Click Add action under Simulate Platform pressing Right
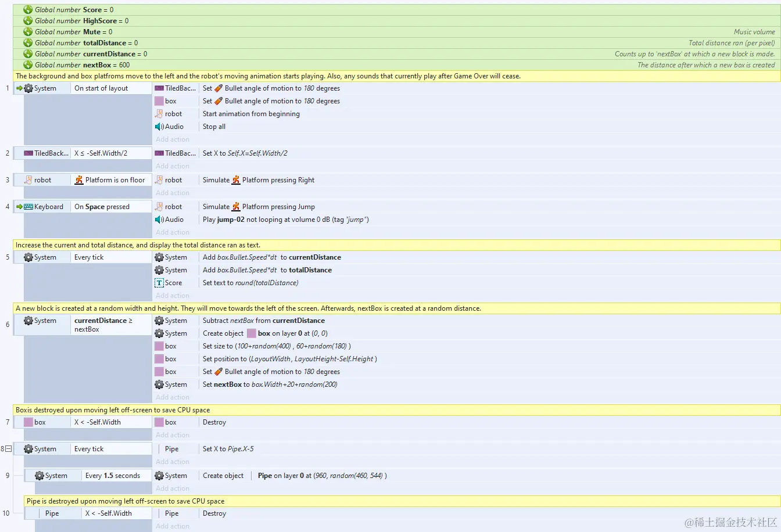Screen dimensions: 781x532 coord(173,193)
